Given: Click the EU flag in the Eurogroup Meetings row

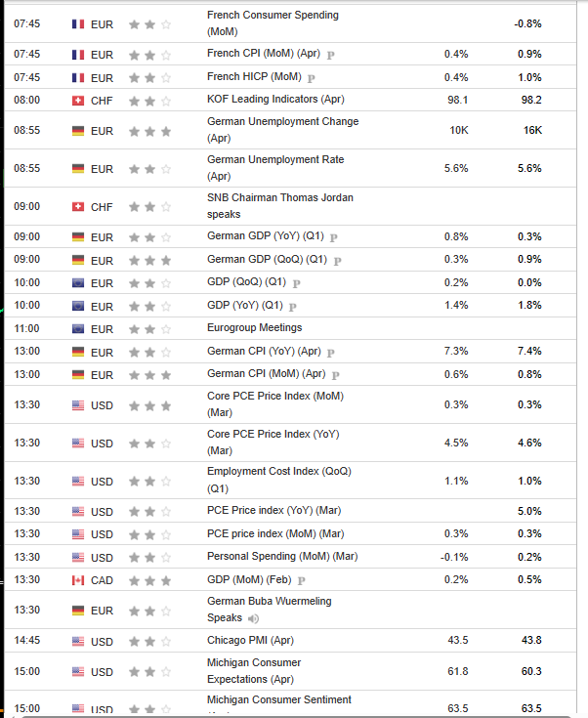Looking at the screenshot, I should (78, 329).
